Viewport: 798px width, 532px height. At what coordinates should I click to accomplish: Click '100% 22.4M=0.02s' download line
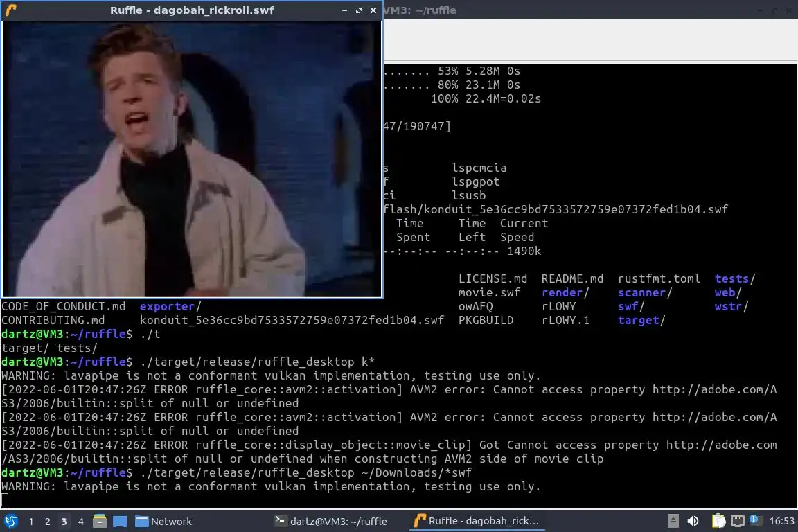tap(486, 99)
